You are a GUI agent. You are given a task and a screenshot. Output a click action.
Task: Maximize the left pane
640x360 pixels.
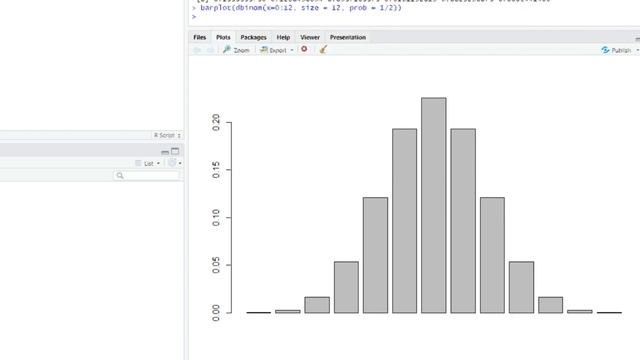[x=175, y=151]
